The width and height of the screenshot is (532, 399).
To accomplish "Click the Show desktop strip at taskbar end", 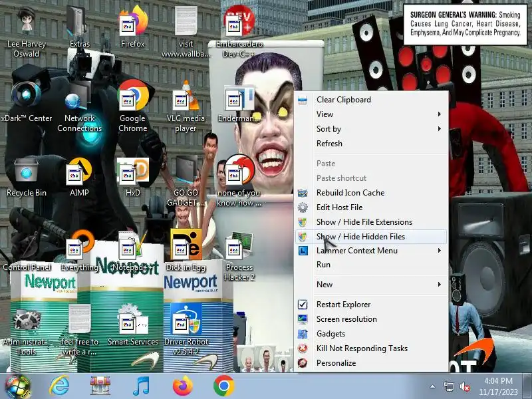I will 527,386.
